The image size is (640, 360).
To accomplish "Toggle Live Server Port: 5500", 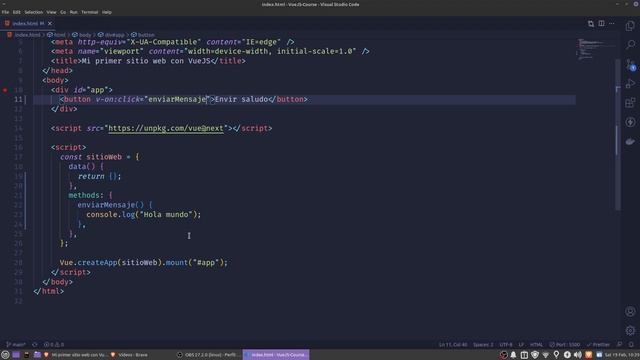I will click(564, 344).
